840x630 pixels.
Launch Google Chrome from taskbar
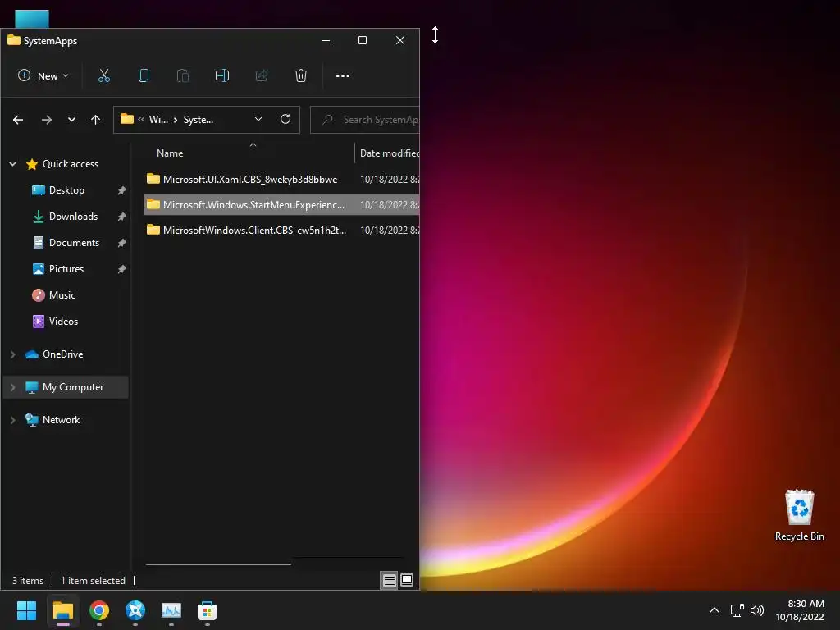point(99,610)
